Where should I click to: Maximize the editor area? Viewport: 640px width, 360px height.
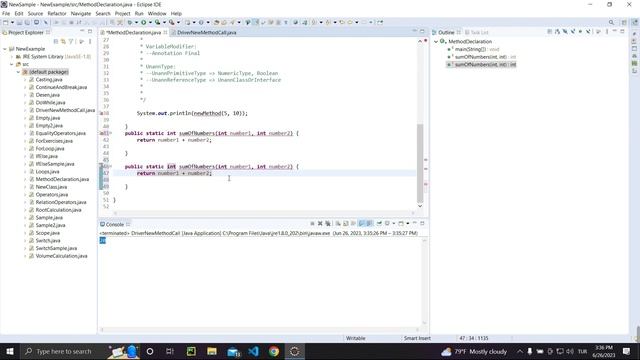tap(422, 31)
